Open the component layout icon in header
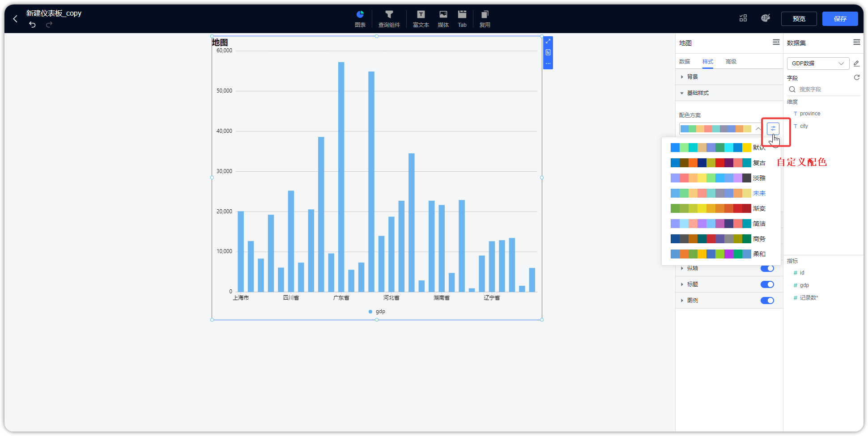 [x=743, y=18]
